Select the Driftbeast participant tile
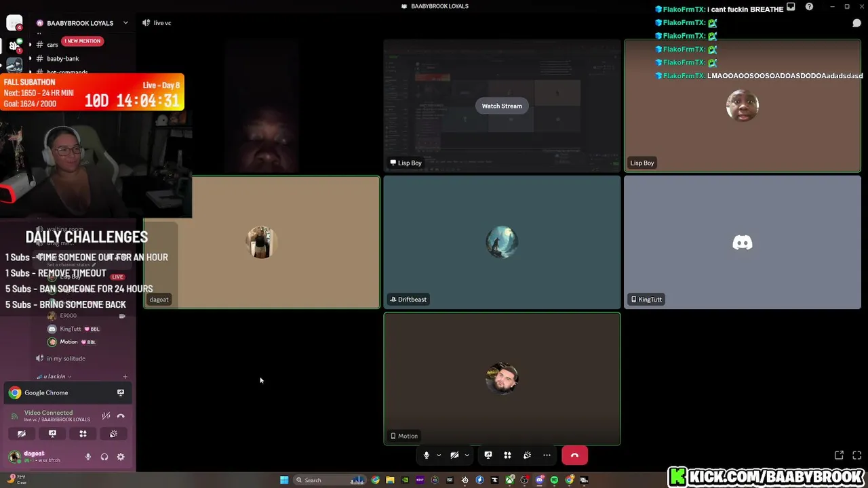The width and height of the screenshot is (868, 488). coord(502,242)
